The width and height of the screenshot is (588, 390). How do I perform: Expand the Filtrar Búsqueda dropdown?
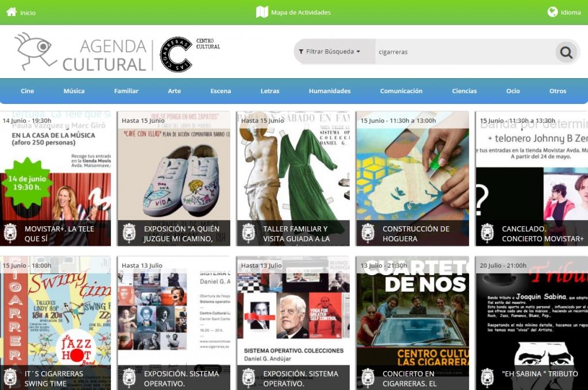330,51
